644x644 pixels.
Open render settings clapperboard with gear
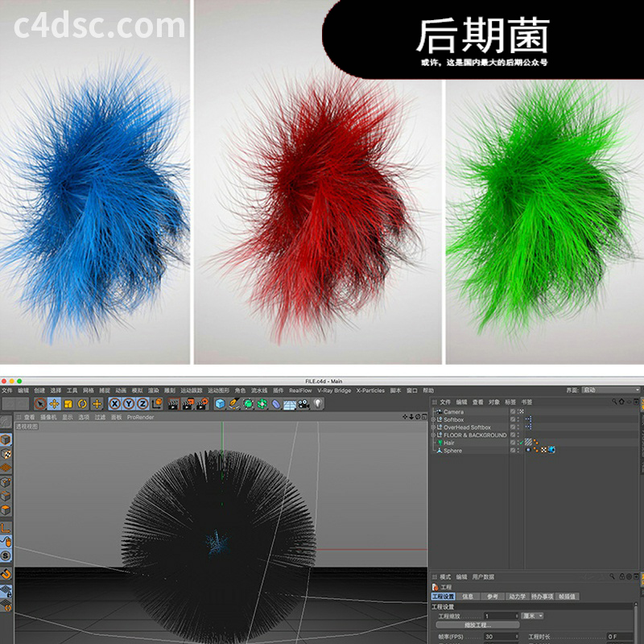[202, 404]
